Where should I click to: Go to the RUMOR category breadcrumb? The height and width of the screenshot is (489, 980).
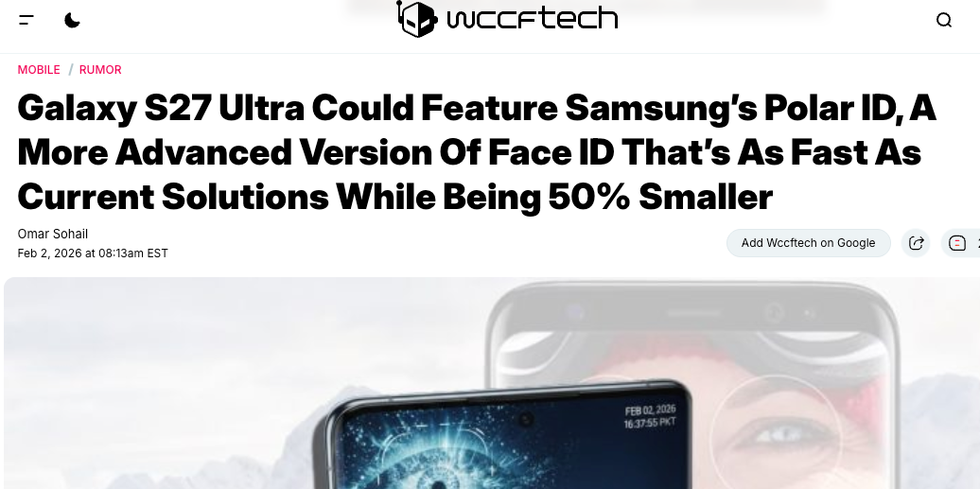[100, 69]
